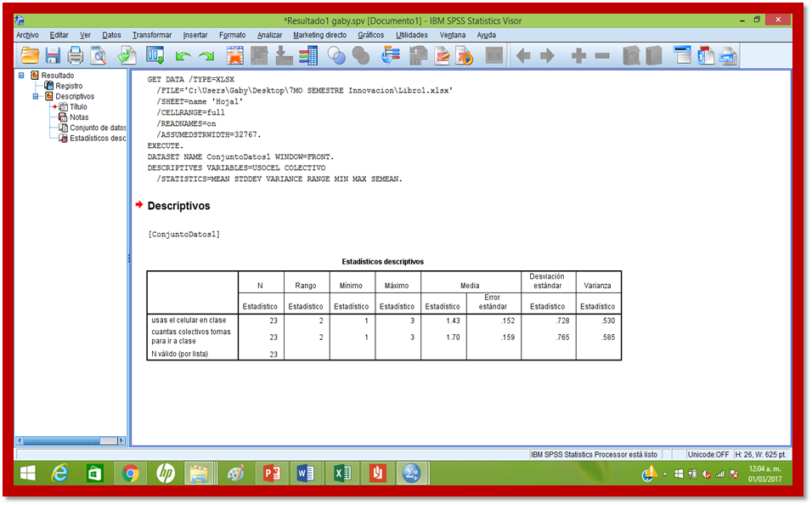Click the outline scrollbar right arrow
The image size is (812, 505).
click(121, 440)
